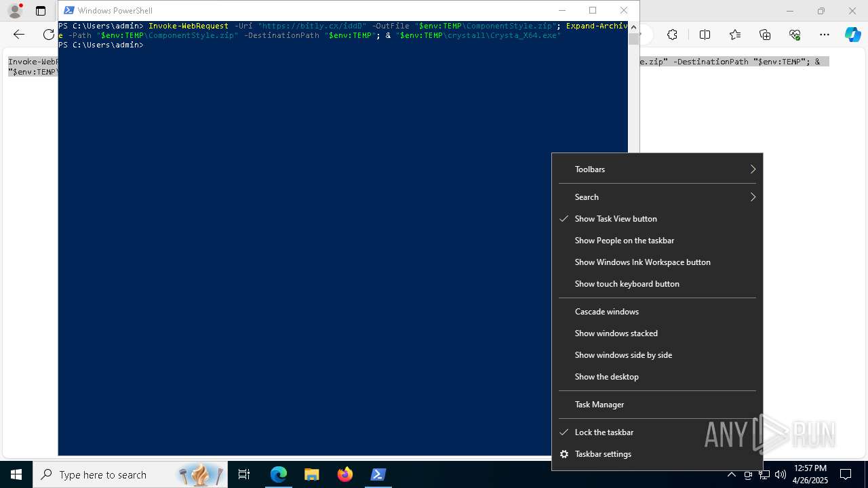The width and height of the screenshot is (868, 488).
Task: Maximize the PowerShell window
Action: coord(593,10)
